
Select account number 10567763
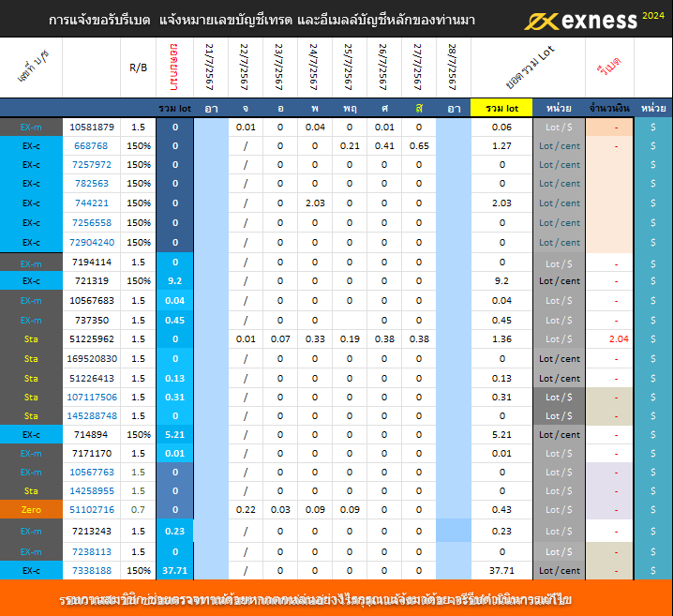click(x=92, y=473)
